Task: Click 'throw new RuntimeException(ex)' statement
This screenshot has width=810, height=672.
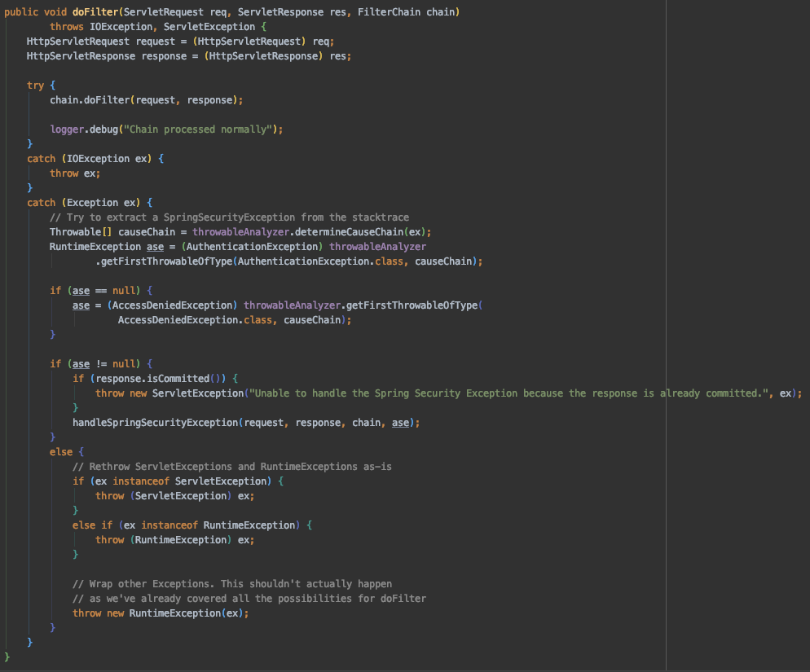Action: [x=161, y=613]
